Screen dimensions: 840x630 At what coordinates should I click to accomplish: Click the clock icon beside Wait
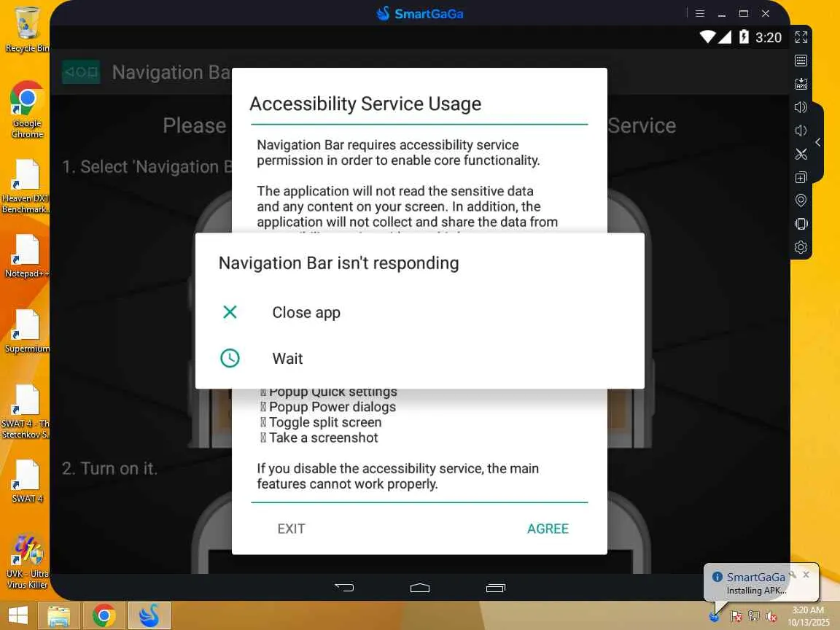pyautogui.click(x=230, y=358)
